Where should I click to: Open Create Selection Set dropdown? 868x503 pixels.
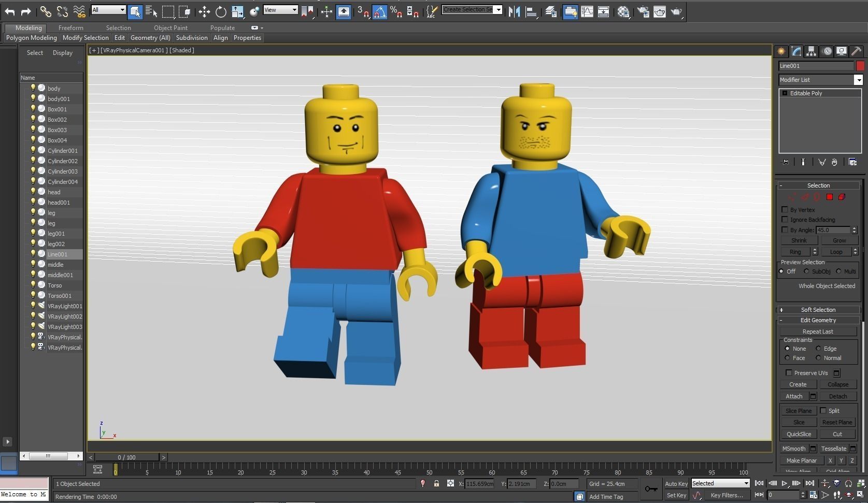click(x=472, y=9)
